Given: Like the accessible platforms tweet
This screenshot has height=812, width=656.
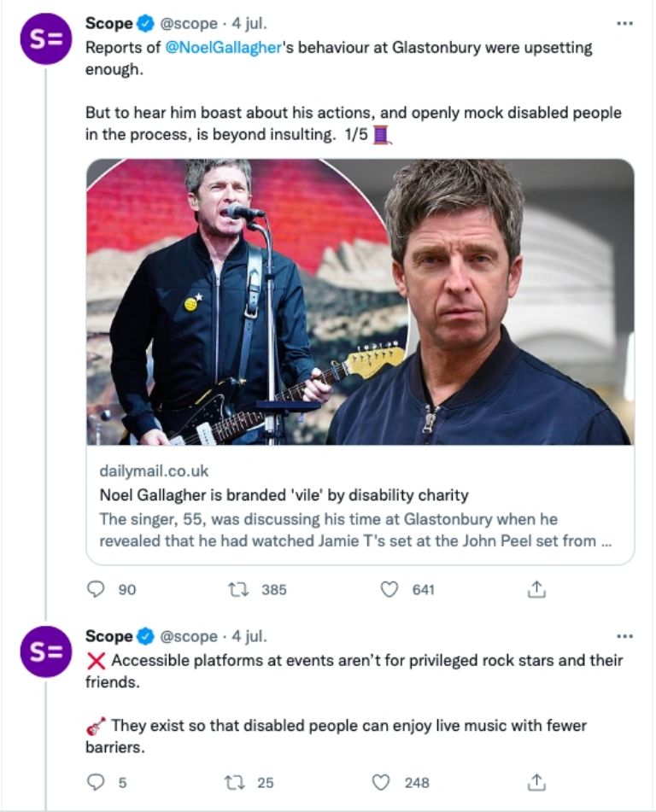Looking at the screenshot, I should click(x=383, y=781).
